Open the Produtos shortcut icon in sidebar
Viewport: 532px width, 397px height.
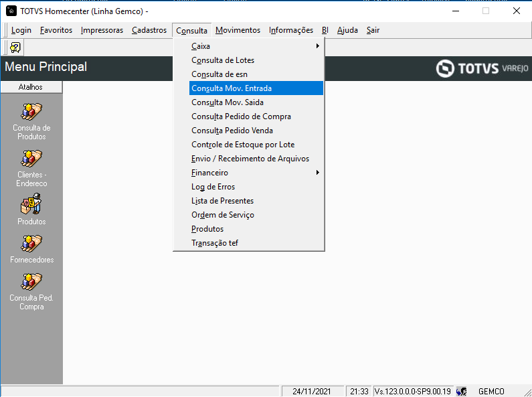tap(31, 204)
